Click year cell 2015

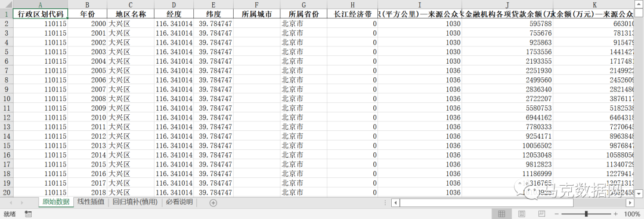88,164
